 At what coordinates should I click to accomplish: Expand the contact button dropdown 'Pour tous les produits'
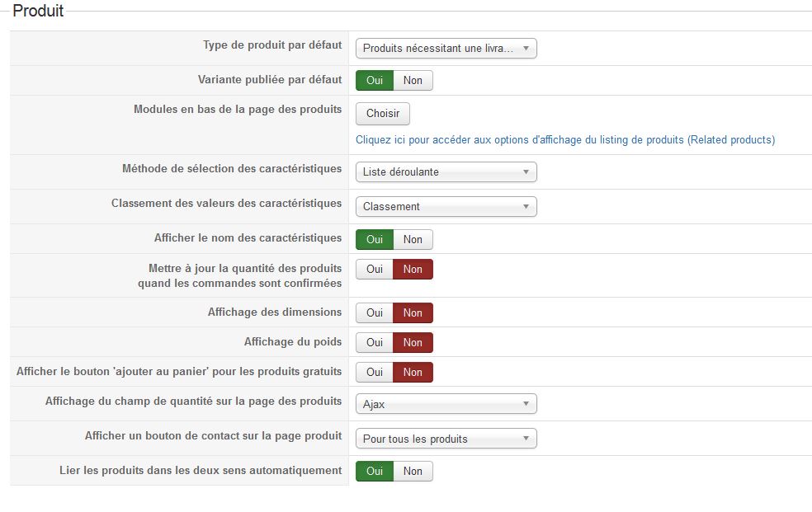click(x=446, y=439)
